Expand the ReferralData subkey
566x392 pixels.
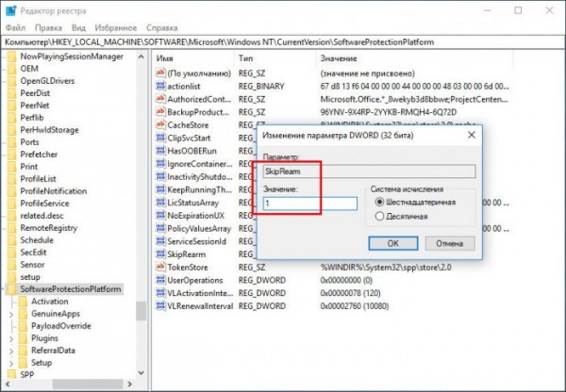(11, 351)
